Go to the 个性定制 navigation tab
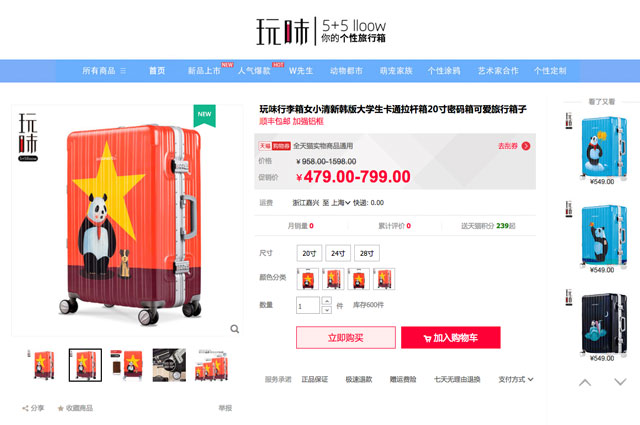Screen dimensions: 640x425 click(x=550, y=71)
